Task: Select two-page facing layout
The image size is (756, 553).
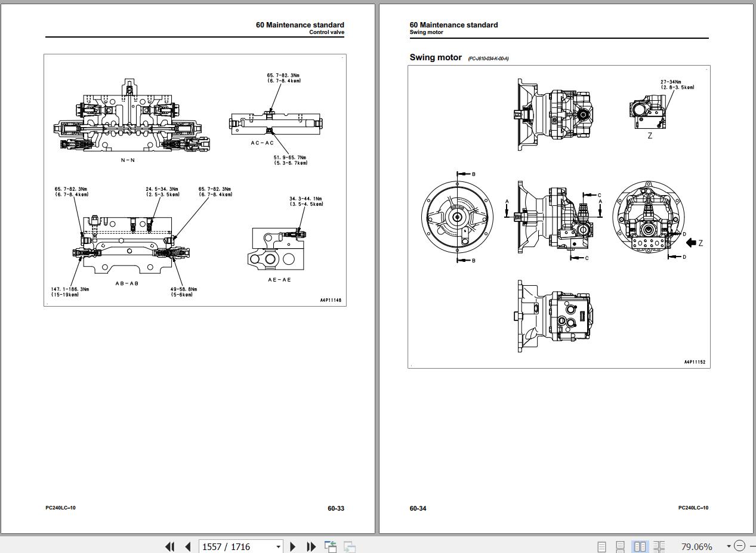Action: tap(640, 546)
